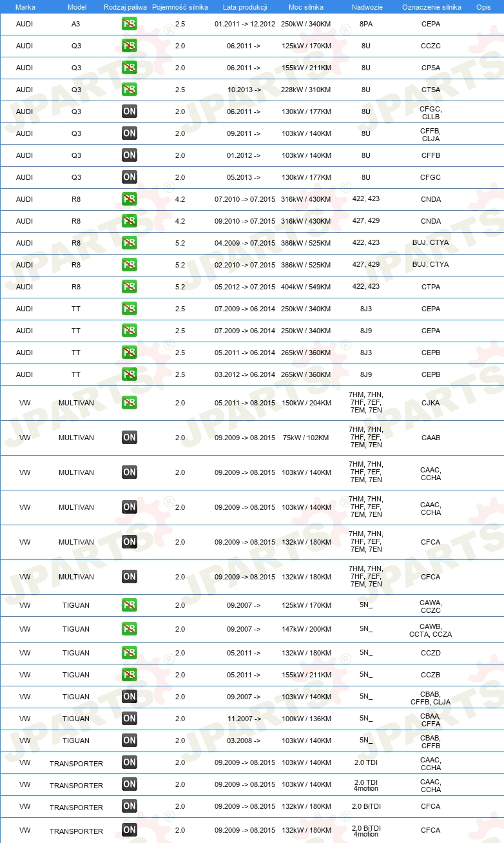Click the 75kW / 102KM power cell
The height and width of the screenshot is (843, 504).
pyautogui.click(x=306, y=438)
